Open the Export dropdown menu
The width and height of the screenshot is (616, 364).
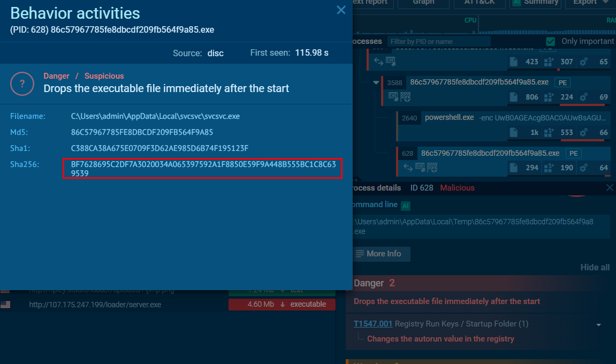(x=590, y=2)
